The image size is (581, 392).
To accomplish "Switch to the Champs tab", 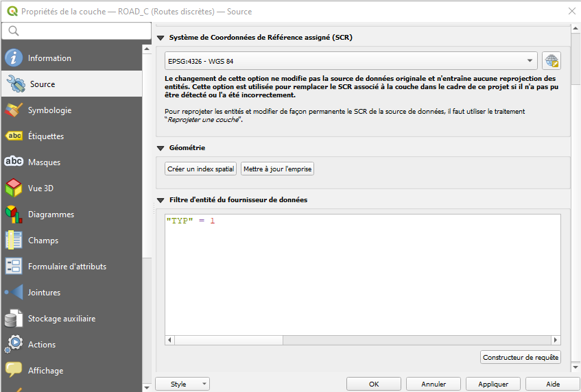I will pos(43,241).
